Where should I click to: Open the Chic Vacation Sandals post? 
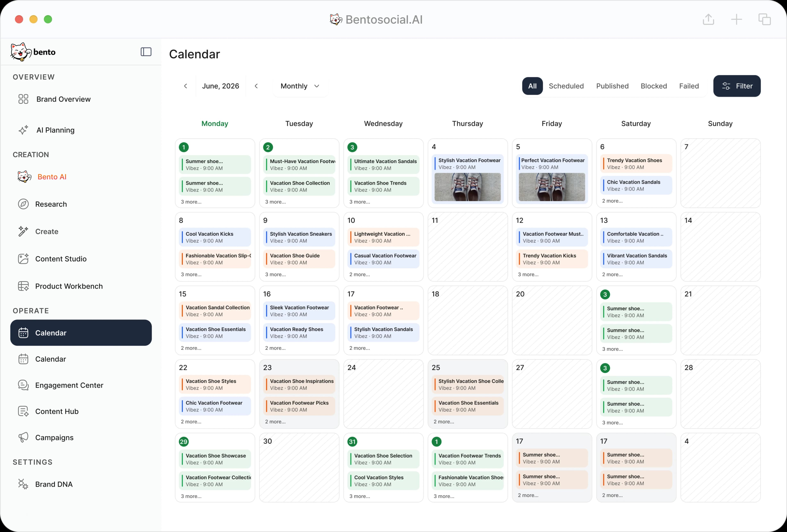tap(636, 185)
